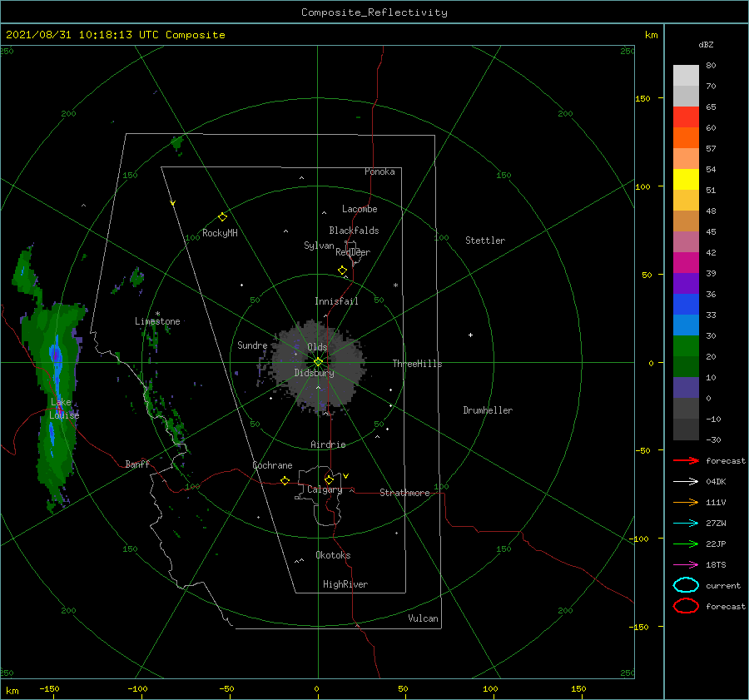Select the cyan 'current' ellipse legend icon
Screen dimensions: 749x700
tap(686, 585)
